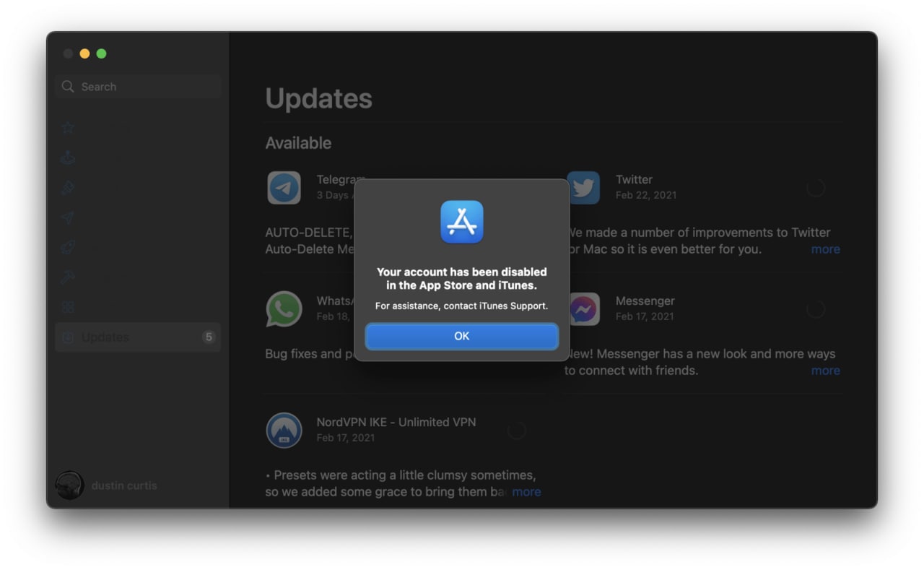
Task: Select the Updates sidebar item
Action: click(x=138, y=337)
